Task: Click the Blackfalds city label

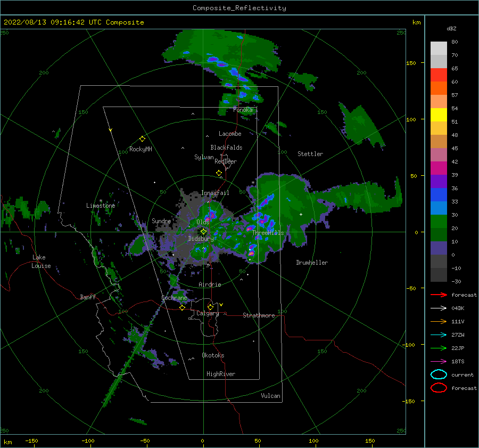Action: click(x=226, y=148)
